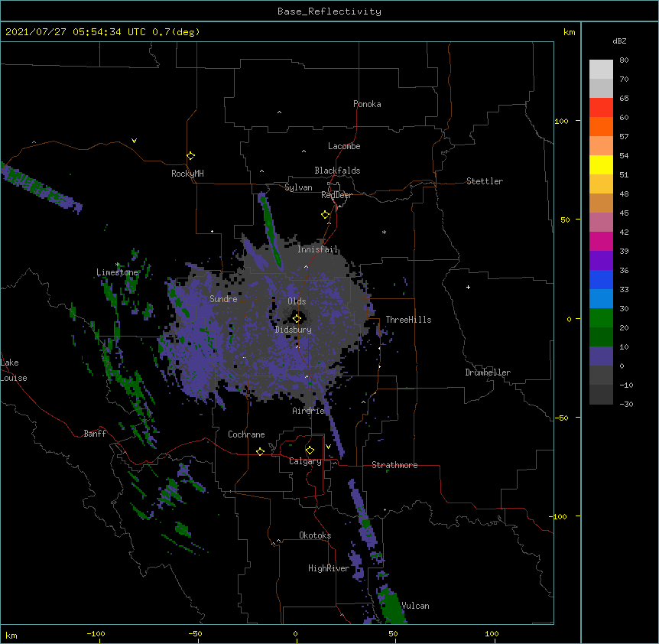Image resolution: width=659 pixels, height=644 pixels.
Task: Click the Ponoka city label
Action: click(367, 104)
